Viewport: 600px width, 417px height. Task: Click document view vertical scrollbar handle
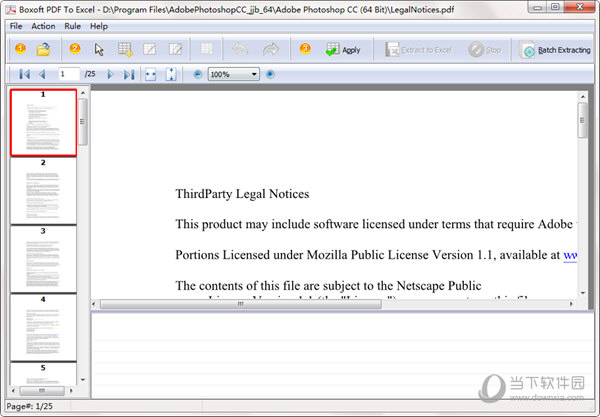point(582,120)
